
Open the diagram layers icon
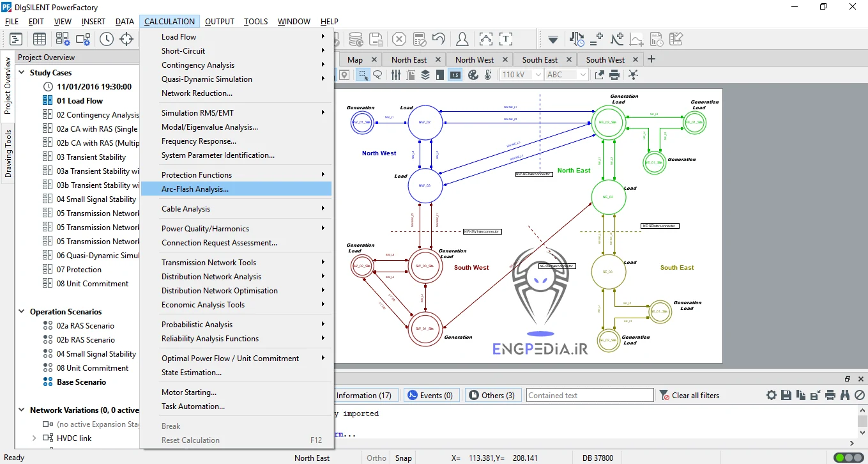(x=425, y=75)
